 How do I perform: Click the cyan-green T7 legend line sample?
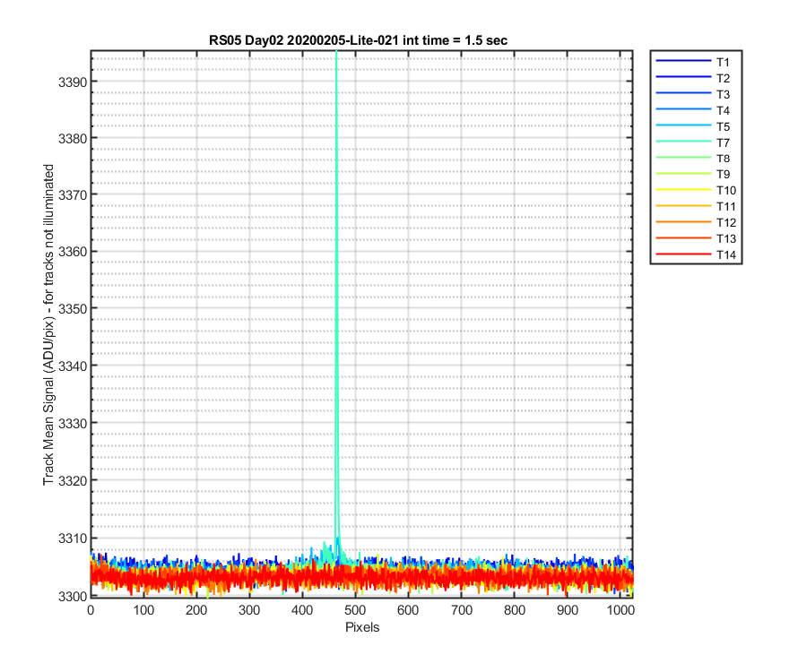tap(683, 142)
